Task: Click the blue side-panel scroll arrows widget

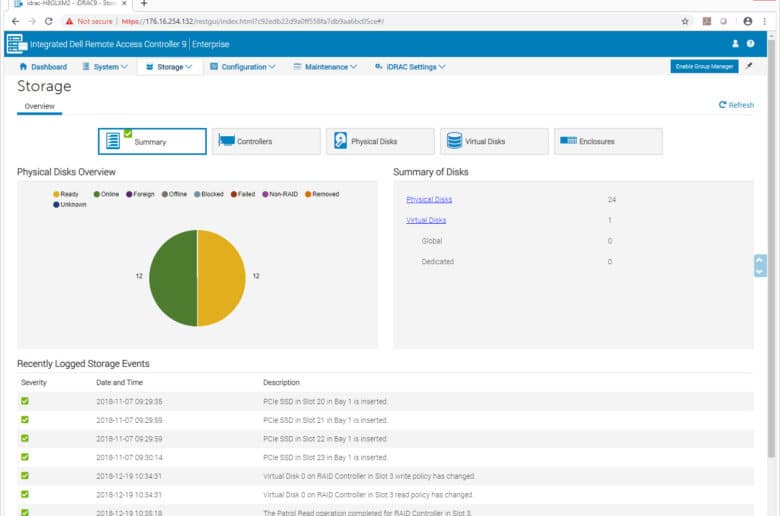Action: (760, 266)
